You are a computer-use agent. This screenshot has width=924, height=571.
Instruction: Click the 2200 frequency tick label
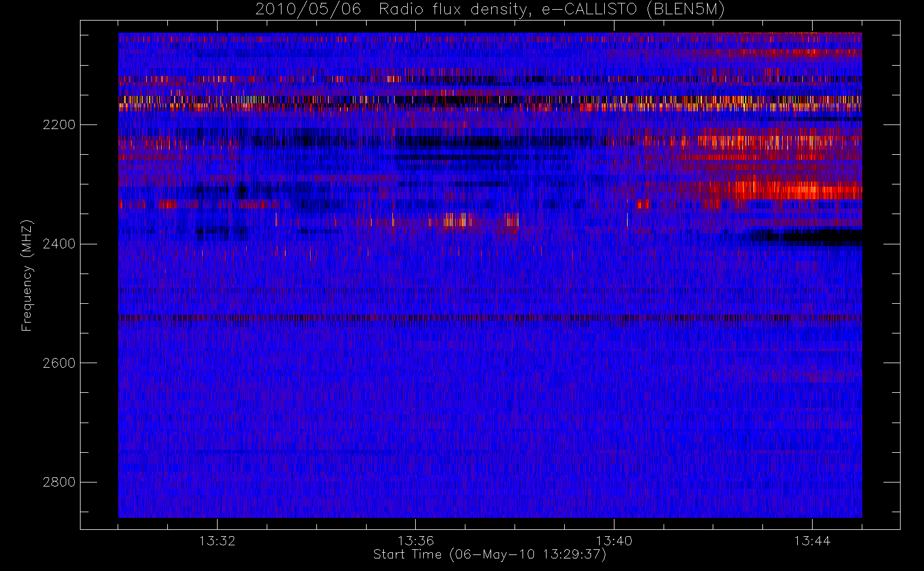(59, 124)
